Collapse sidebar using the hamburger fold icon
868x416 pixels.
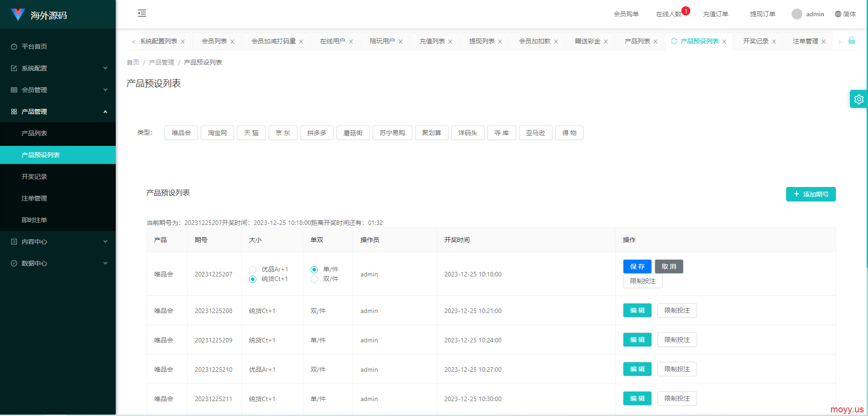click(x=142, y=13)
